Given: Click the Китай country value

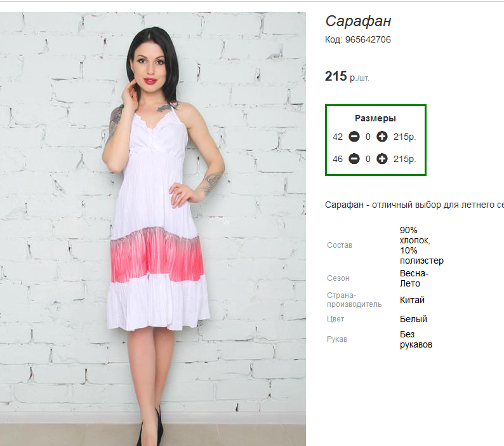Looking at the screenshot, I should click(412, 300).
